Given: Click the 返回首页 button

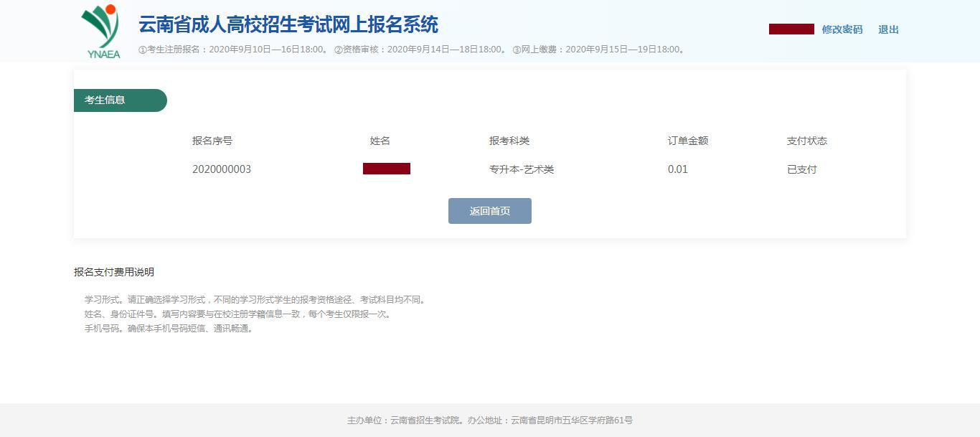Looking at the screenshot, I should tap(489, 210).
